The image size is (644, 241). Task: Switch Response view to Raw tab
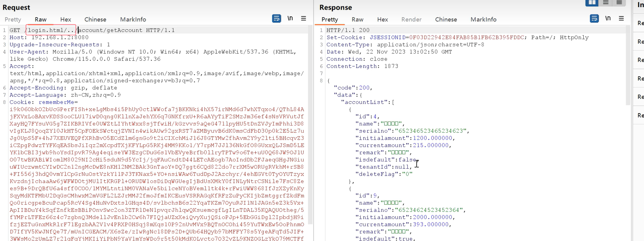[x=357, y=20]
